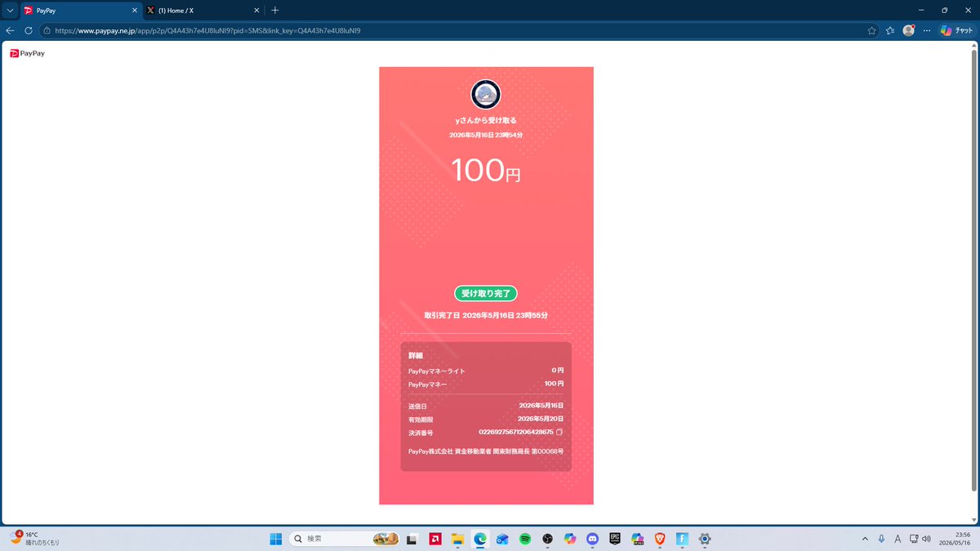Click the 有効期限 row label

[x=421, y=419]
